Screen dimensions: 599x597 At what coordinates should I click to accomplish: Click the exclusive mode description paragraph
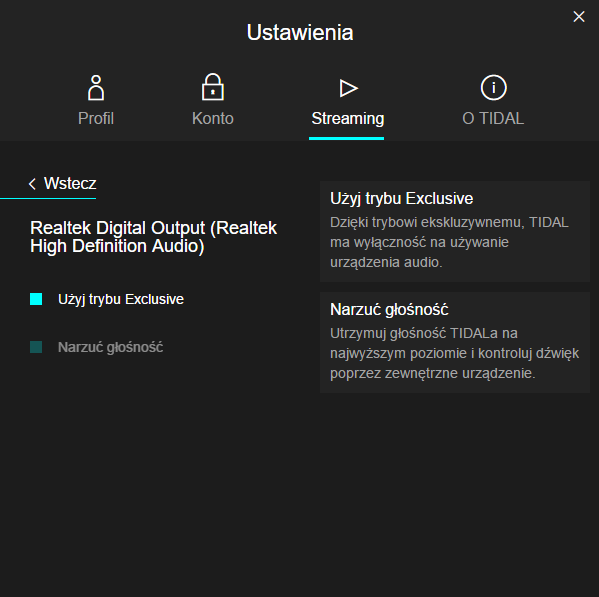449,242
